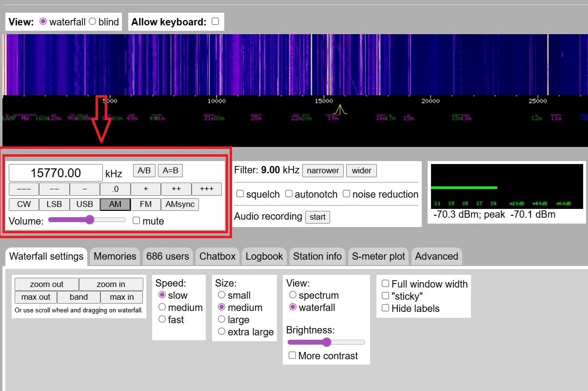Make the filter narrower
588x391 pixels.
coord(323,171)
